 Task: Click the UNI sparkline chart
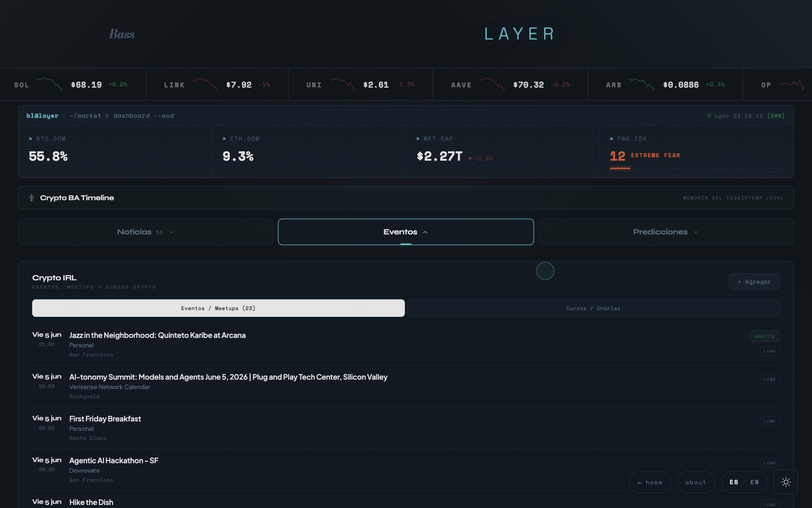pyautogui.click(x=342, y=84)
